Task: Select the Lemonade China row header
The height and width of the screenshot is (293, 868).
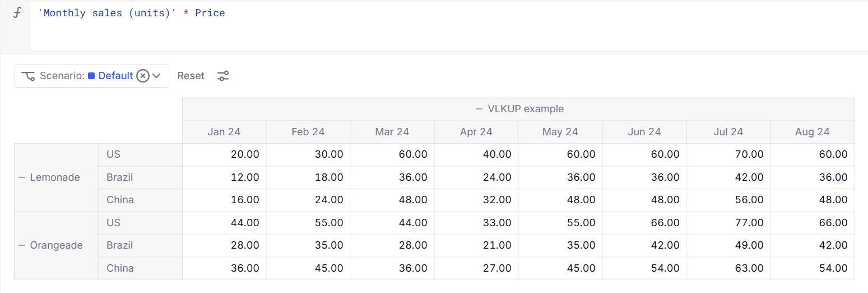Action: coord(140,200)
